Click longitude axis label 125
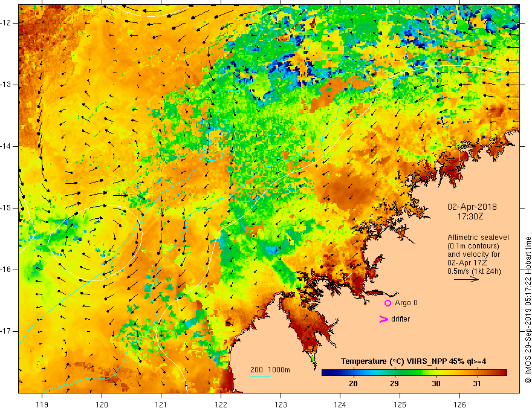This screenshot has width=532, height=411. (x=400, y=404)
